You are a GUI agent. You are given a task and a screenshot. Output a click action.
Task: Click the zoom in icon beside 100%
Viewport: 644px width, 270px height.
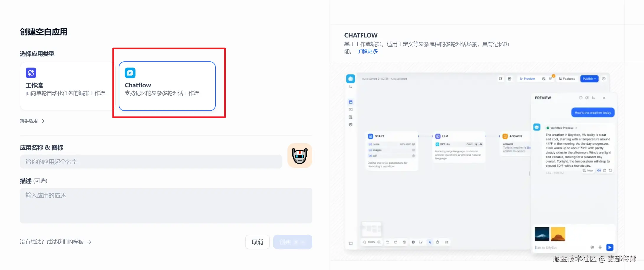pyautogui.click(x=379, y=242)
